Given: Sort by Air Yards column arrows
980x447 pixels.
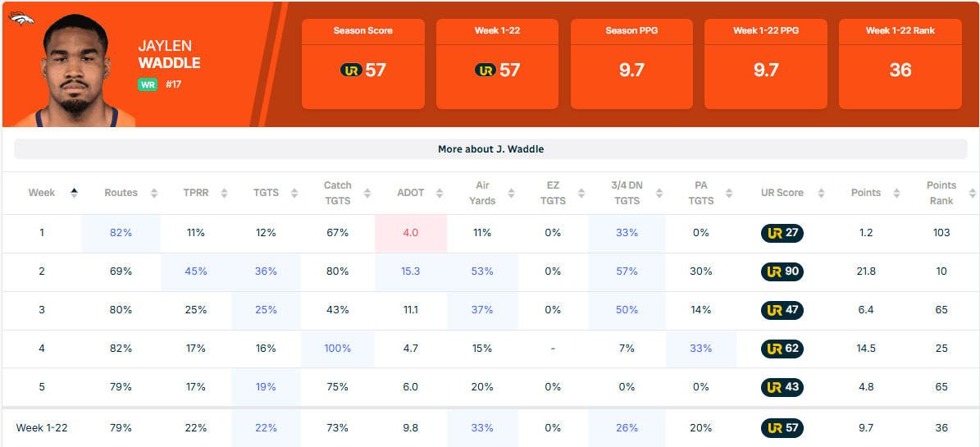Looking at the screenshot, I should pyautogui.click(x=511, y=194).
